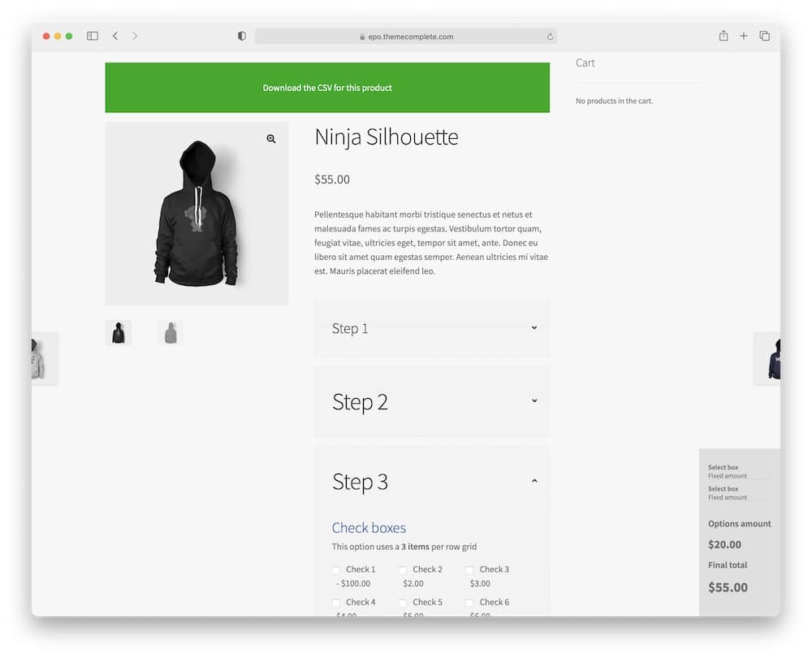This screenshot has width=812, height=658.
Task: Tick the Check 5 checkbox
Action: [403, 603]
